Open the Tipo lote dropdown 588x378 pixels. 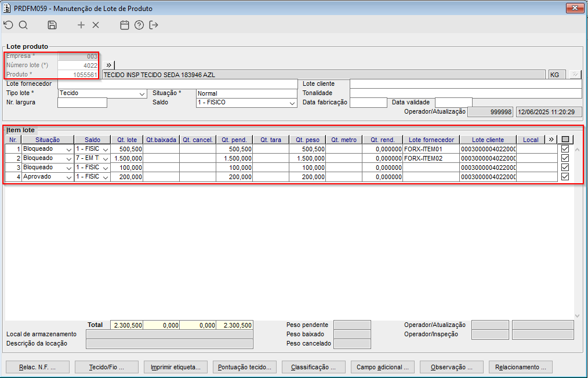142,93
